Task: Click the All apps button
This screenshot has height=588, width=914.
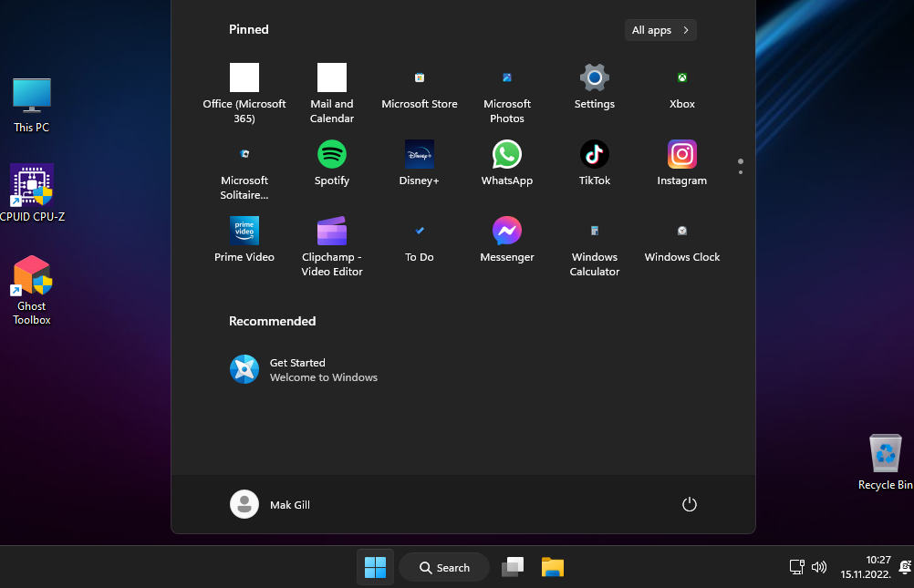Action: [660, 30]
